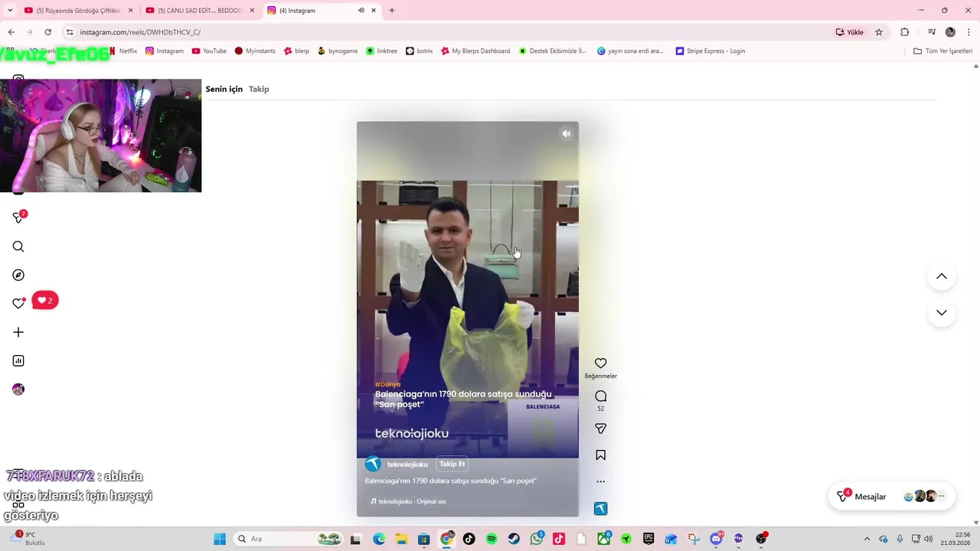Image resolution: width=980 pixels, height=551 pixels.
Task: Open comments on the reel (52)
Action: click(x=600, y=396)
